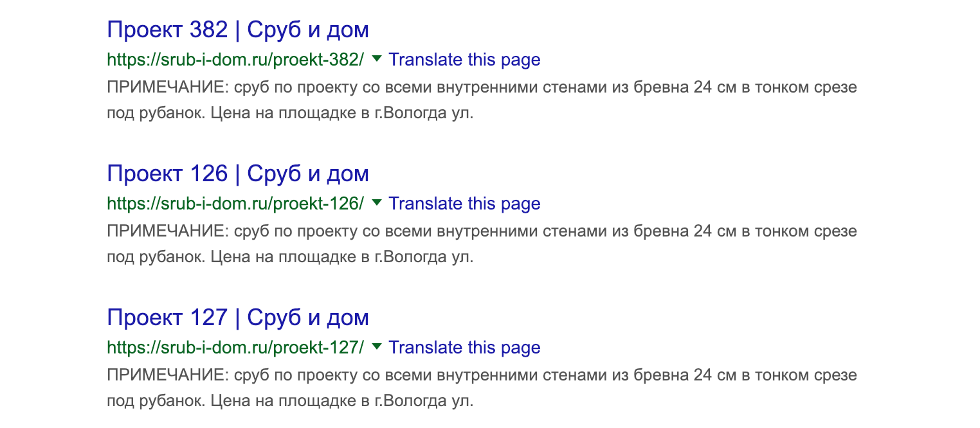Click Translate this page for Проект 382

click(x=464, y=60)
